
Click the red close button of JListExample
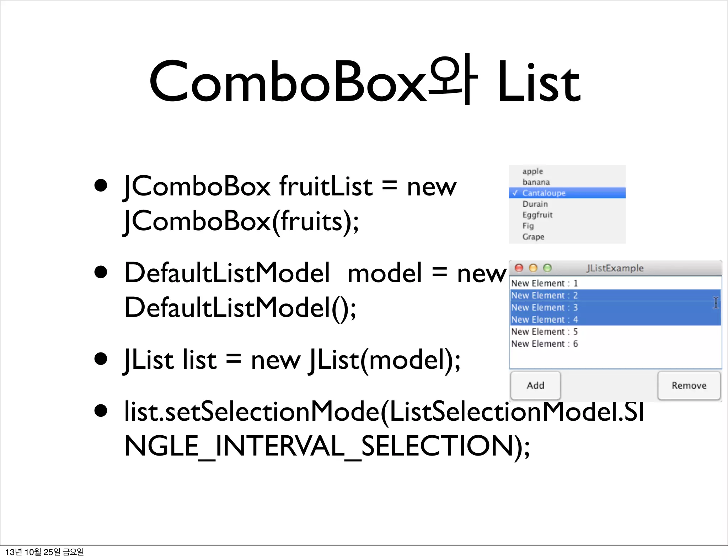tap(519, 268)
